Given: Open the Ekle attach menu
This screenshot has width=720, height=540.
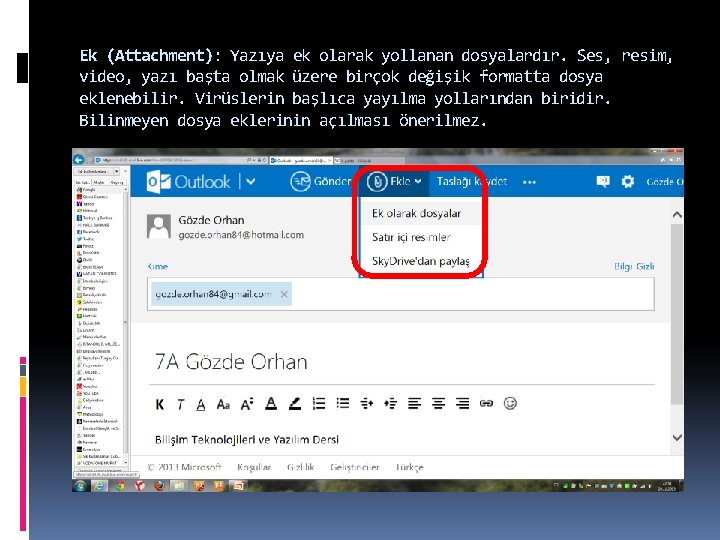Looking at the screenshot, I should (394, 182).
